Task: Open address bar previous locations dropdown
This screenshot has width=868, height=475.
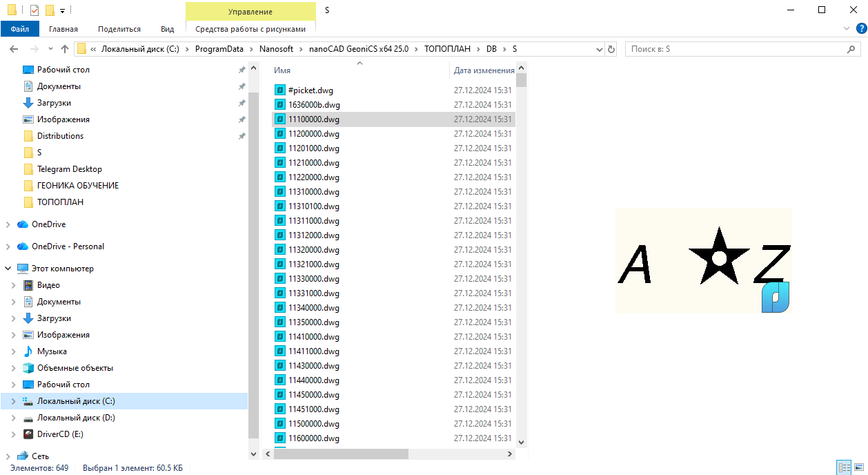Action: pos(598,49)
